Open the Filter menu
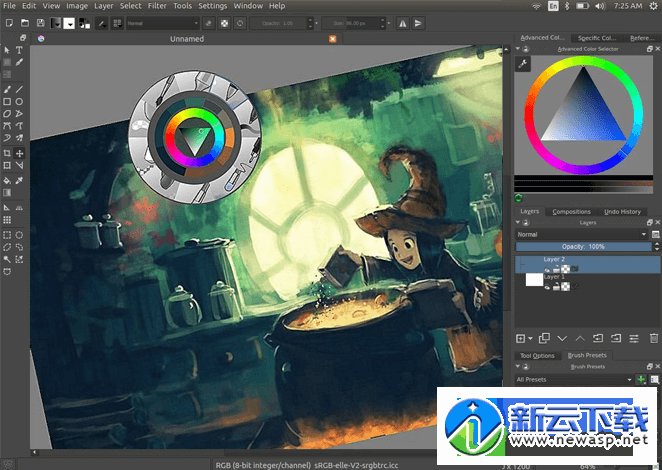 point(157,6)
